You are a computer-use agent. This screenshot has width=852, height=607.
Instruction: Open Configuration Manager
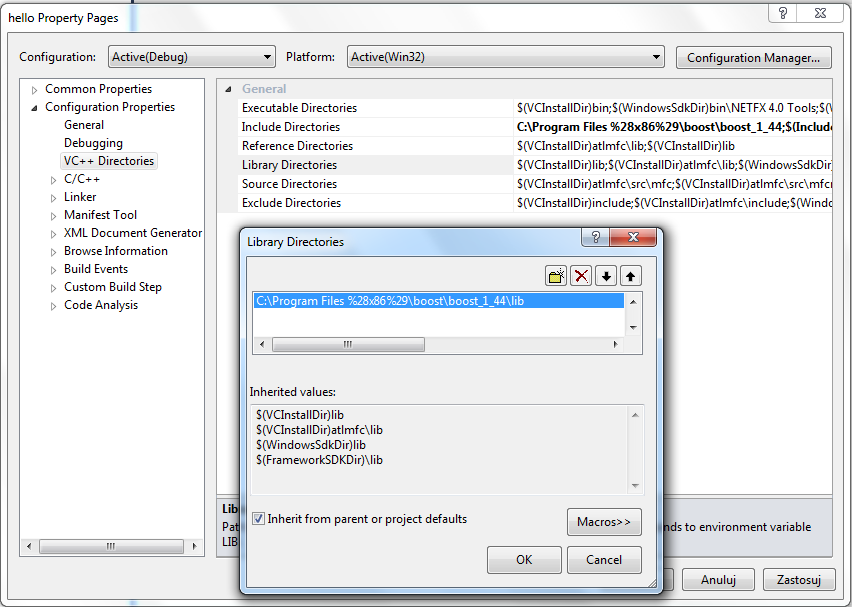coord(753,58)
